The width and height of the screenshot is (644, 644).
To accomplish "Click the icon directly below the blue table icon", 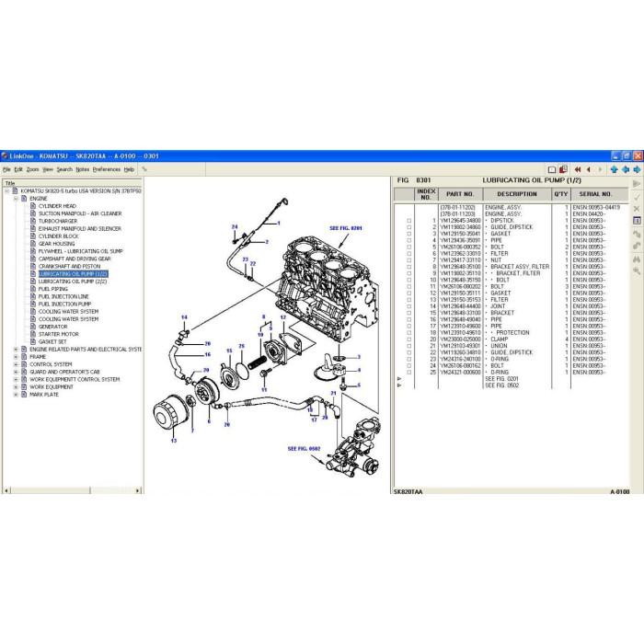I will [637, 234].
